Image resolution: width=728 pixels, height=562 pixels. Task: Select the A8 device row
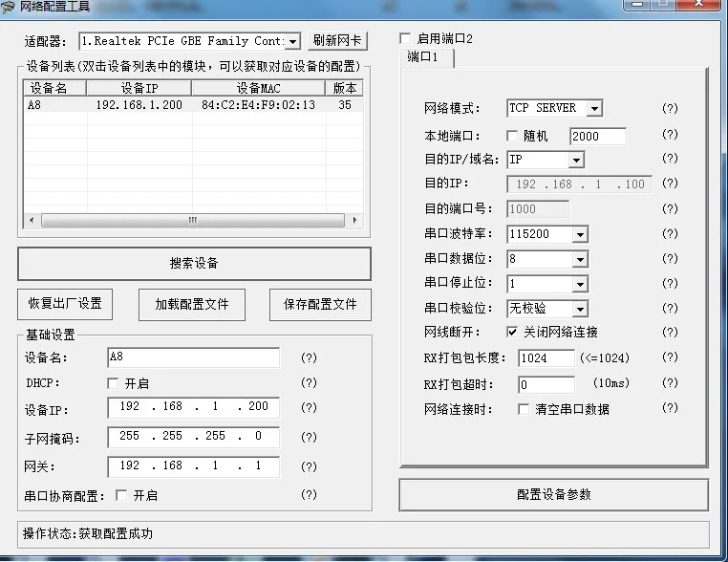[x=193, y=105]
